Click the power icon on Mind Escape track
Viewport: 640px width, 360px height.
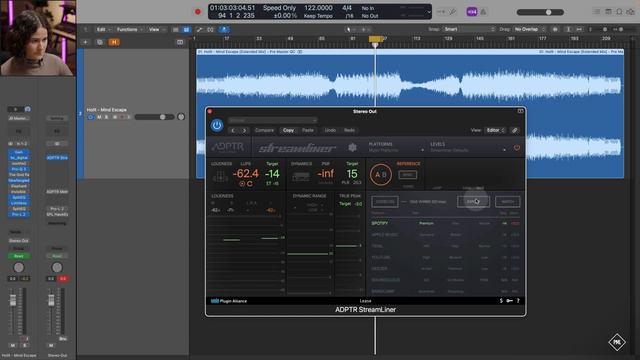pos(91,117)
